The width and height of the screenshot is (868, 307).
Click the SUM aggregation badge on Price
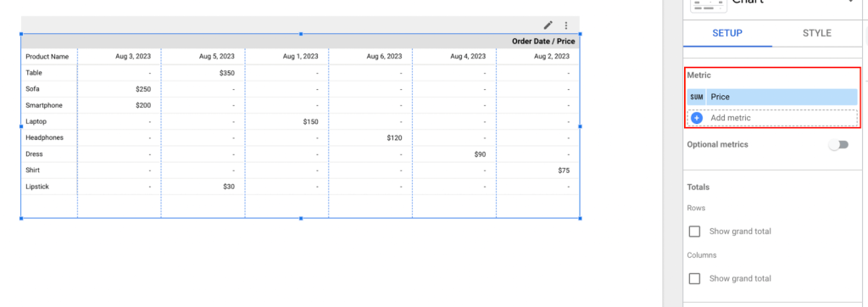697,97
